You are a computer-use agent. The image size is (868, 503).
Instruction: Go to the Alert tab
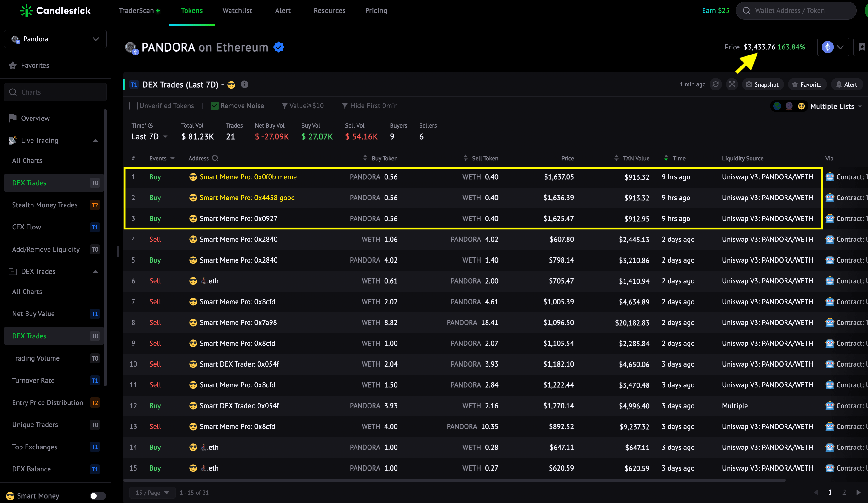[x=283, y=11]
